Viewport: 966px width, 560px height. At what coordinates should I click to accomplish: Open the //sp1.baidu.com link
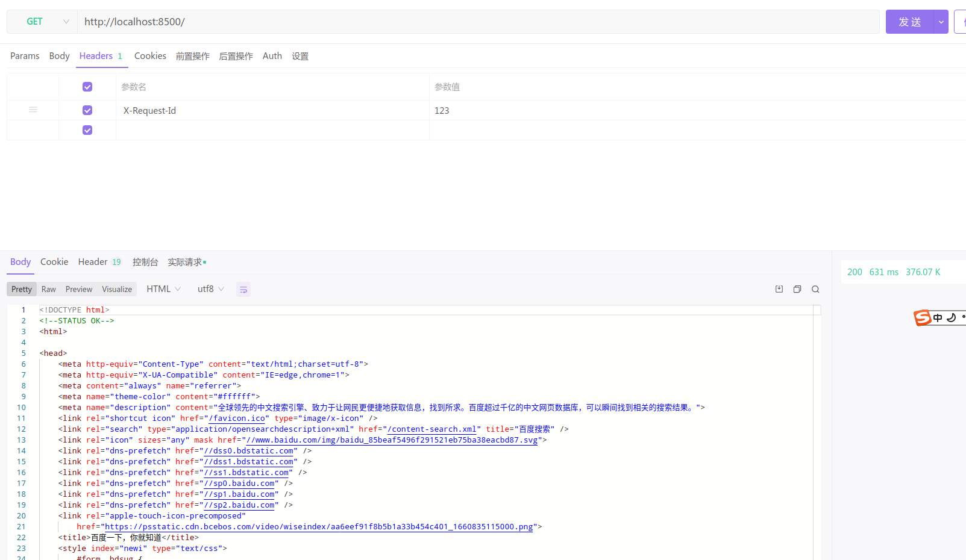pos(239,494)
